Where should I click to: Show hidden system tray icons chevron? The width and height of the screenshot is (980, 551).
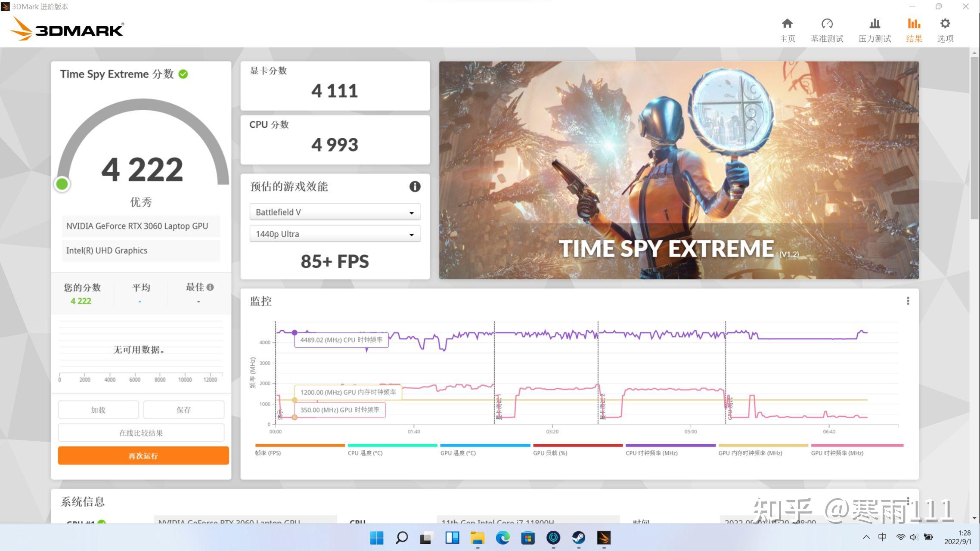[x=866, y=537]
